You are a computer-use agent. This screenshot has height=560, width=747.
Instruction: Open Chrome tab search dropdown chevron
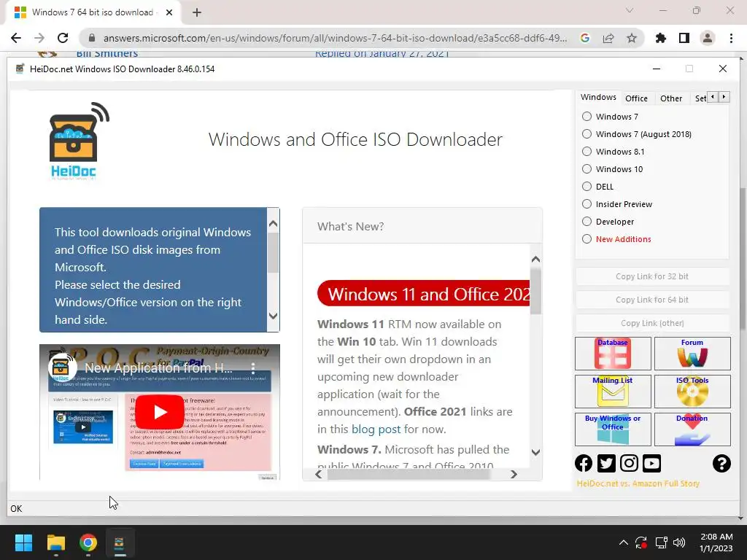point(630,10)
